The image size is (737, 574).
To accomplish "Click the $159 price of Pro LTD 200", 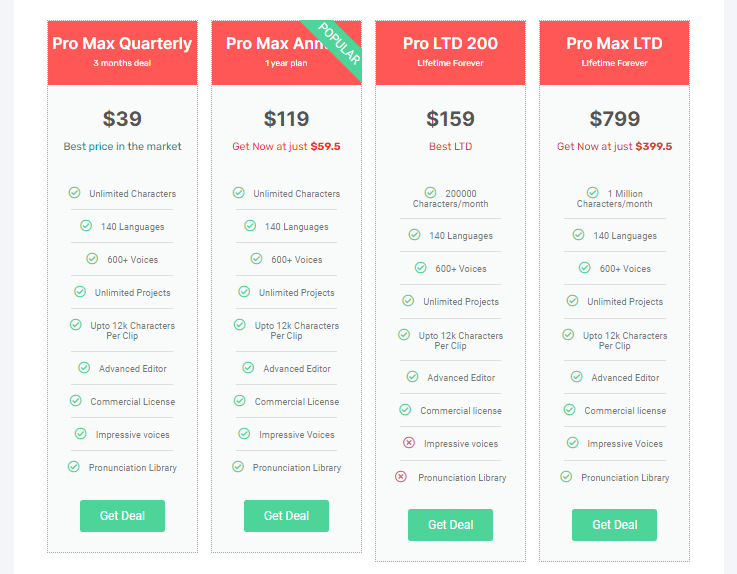I will pyautogui.click(x=450, y=119).
